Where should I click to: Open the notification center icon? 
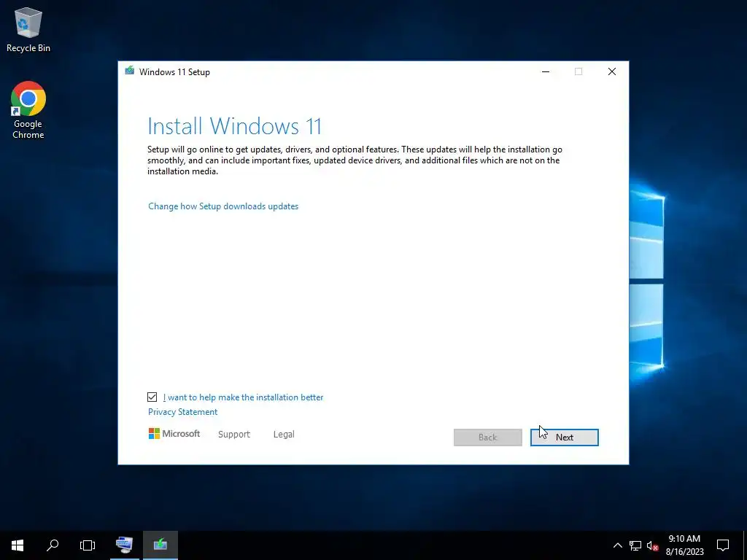(723, 545)
